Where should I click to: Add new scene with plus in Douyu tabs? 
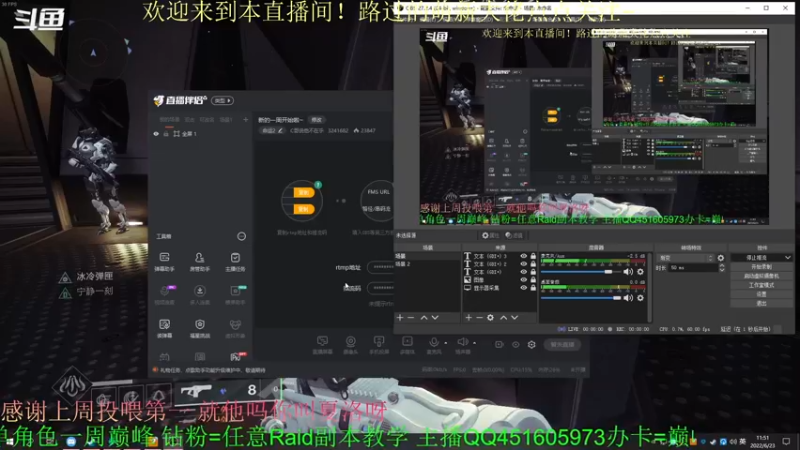pyautogui.click(x=245, y=119)
